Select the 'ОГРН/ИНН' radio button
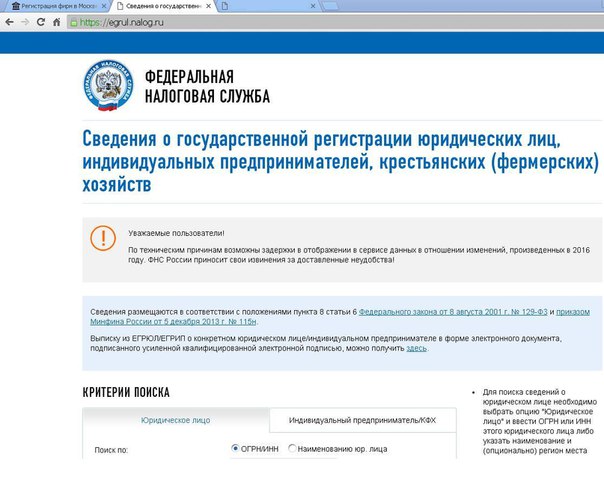This screenshot has width=604, height=495. pos(235,448)
